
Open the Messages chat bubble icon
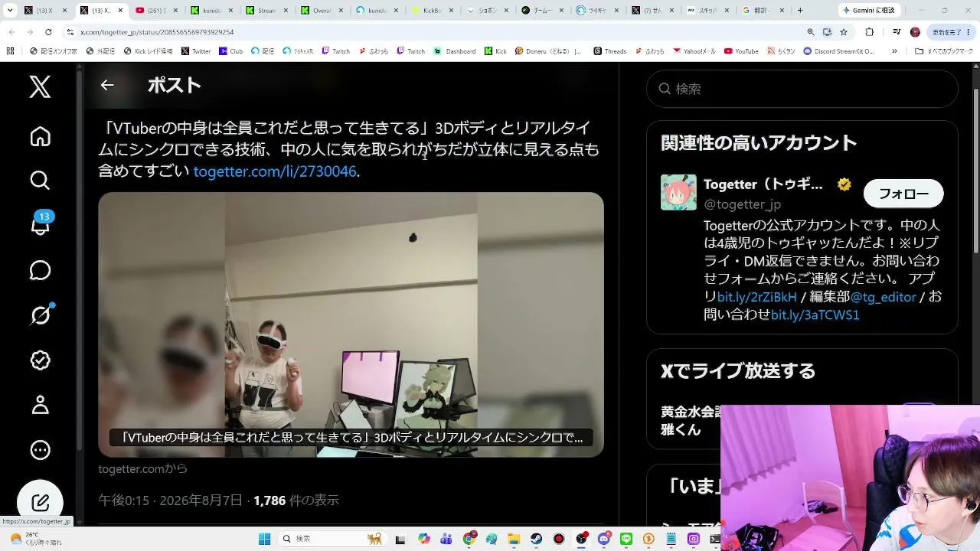click(x=40, y=270)
